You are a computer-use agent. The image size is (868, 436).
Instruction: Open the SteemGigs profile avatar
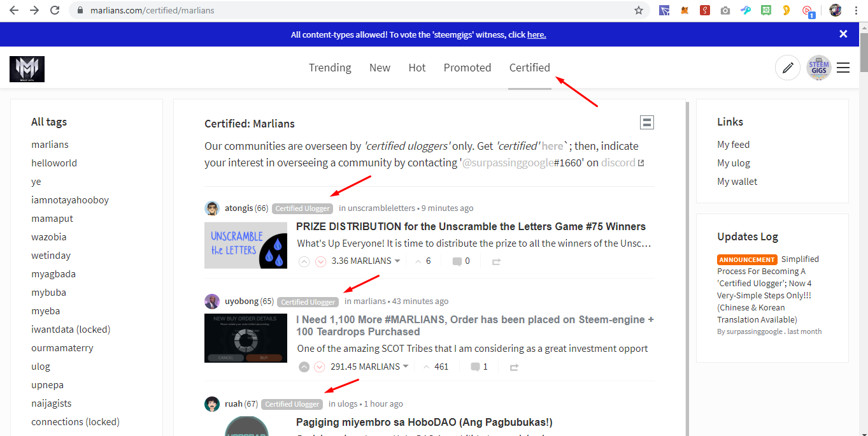tap(819, 68)
